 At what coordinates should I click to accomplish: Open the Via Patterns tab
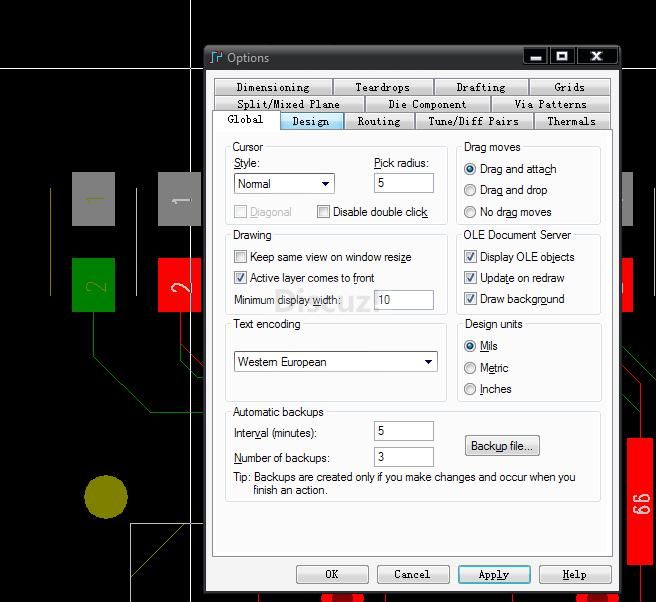pos(551,104)
